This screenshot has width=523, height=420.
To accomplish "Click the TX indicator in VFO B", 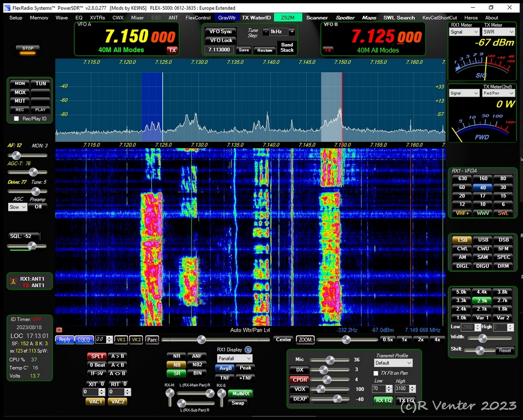I will 328,50.
